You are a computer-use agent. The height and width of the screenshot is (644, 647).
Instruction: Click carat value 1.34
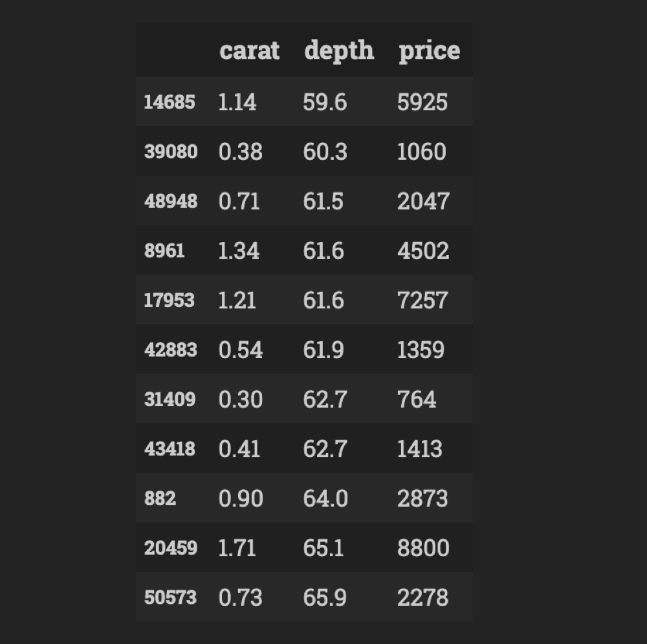[239, 250]
